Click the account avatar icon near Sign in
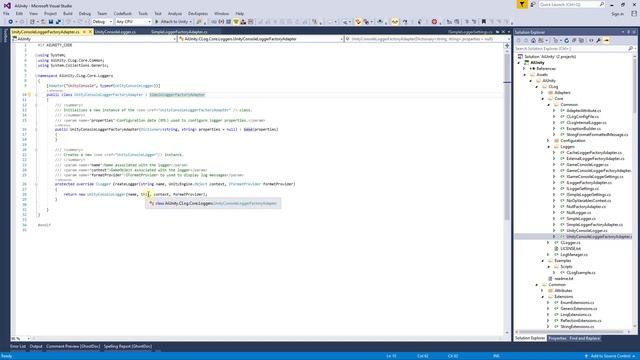 634,13
